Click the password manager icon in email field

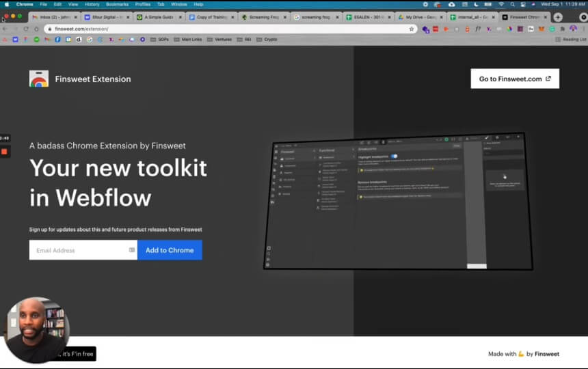click(x=132, y=250)
